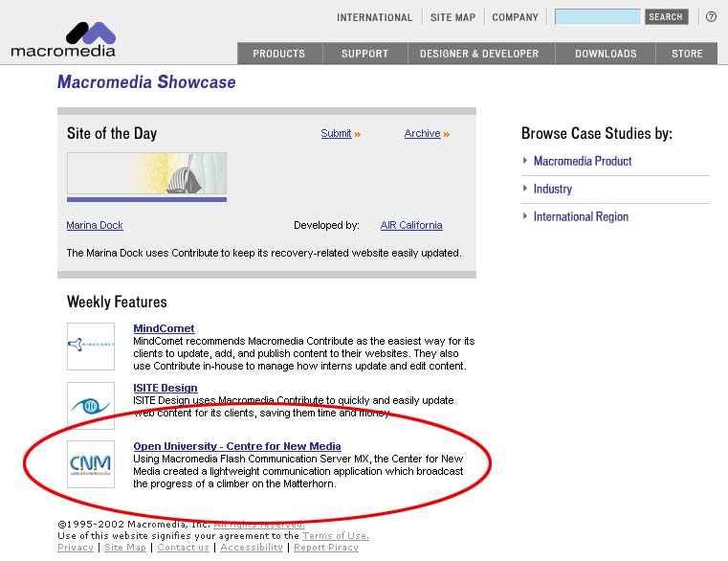Open the Site Map top menu link

[x=452, y=17]
